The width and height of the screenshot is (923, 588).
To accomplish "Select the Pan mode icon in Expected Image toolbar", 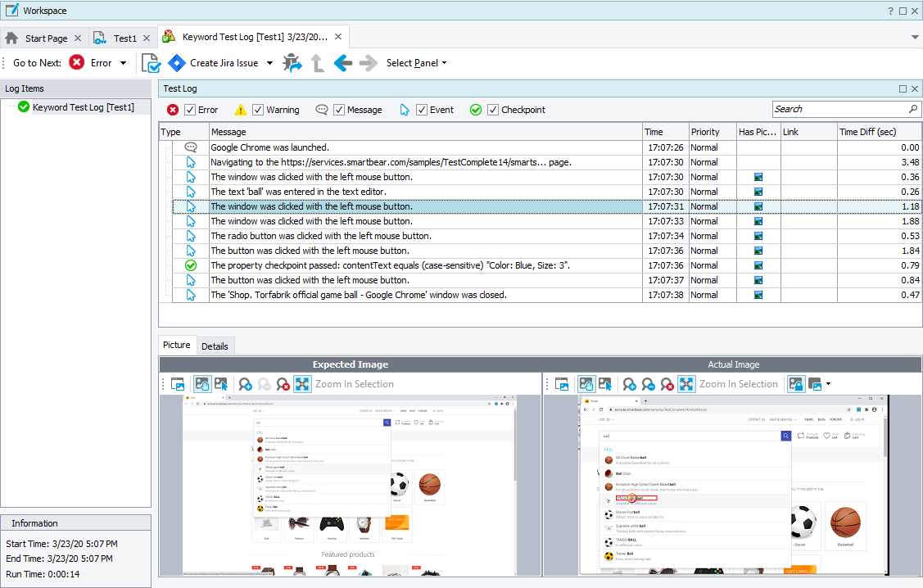I will (x=202, y=383).
